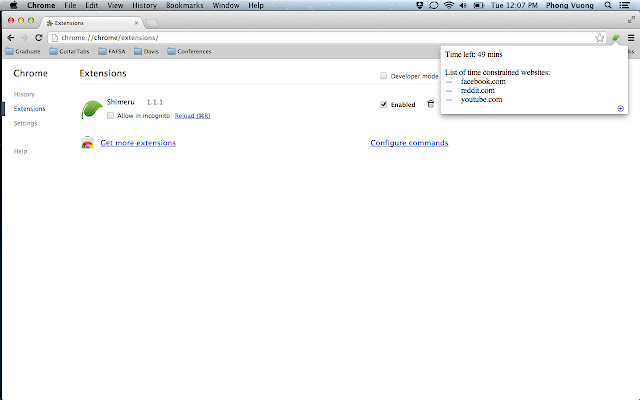Click the volume speaker icon in menu bar

[463, 5]
